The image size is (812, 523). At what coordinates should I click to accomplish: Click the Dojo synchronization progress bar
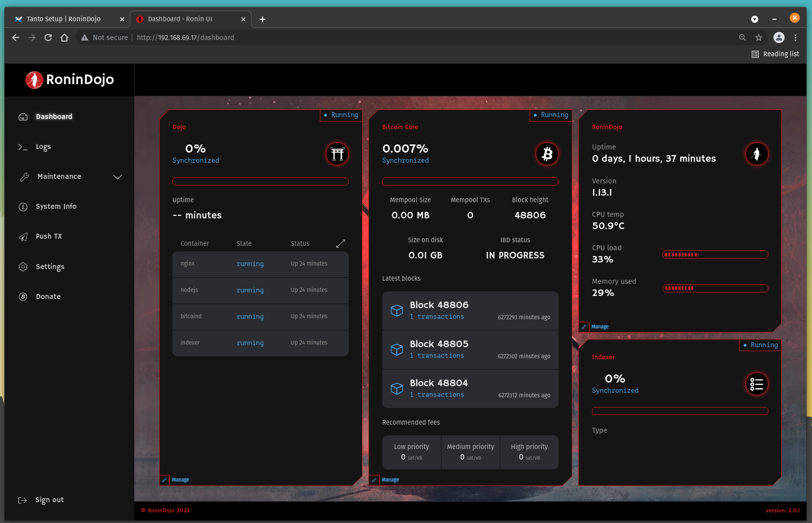[x=261, y=181]
